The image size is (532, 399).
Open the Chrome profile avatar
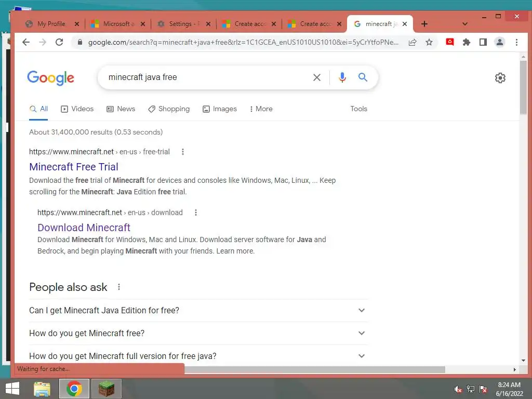click(x=500, y=42)
